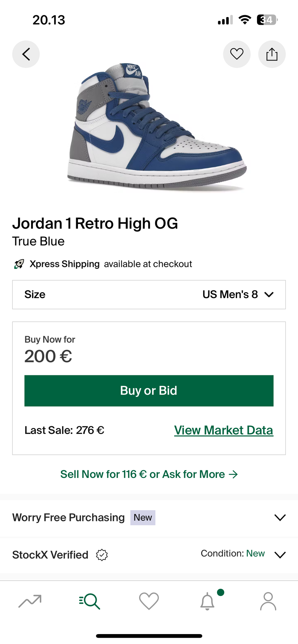Open the account profile tab in the bottom bar
The image size is (298, 644).
tap(268, 601)
